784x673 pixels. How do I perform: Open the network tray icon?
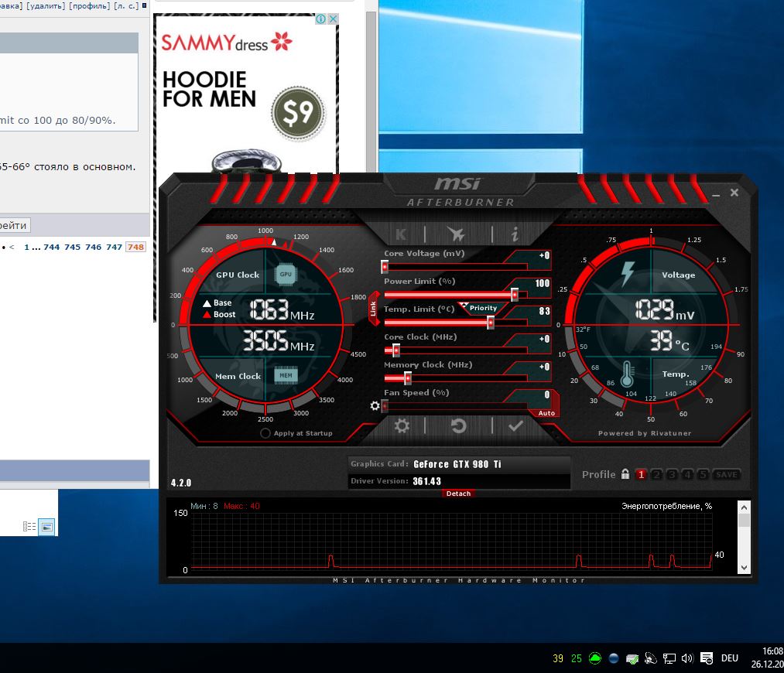[x=669, y=658]
